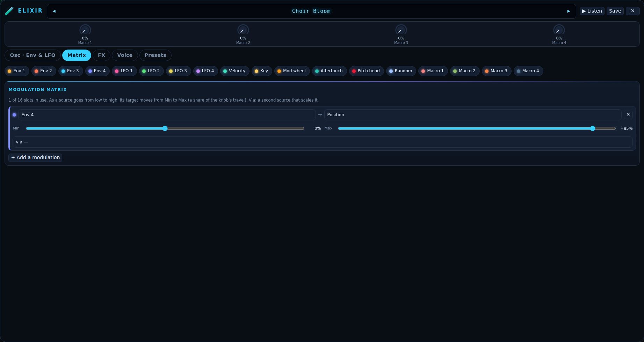Go to the next preset arrow

point(569,11)
